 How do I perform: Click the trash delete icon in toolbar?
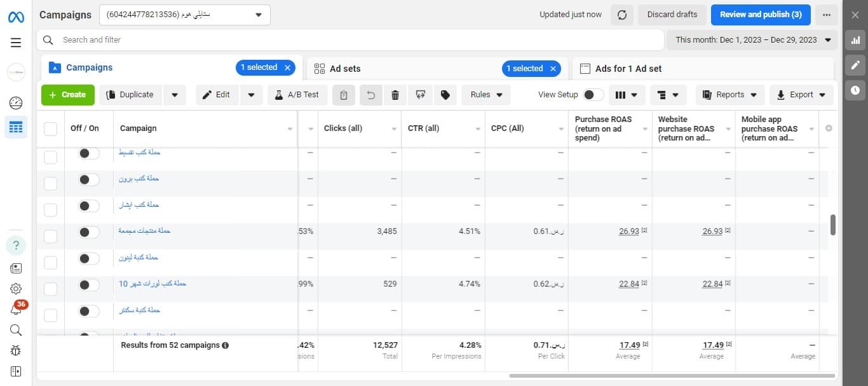click(395, 95)
